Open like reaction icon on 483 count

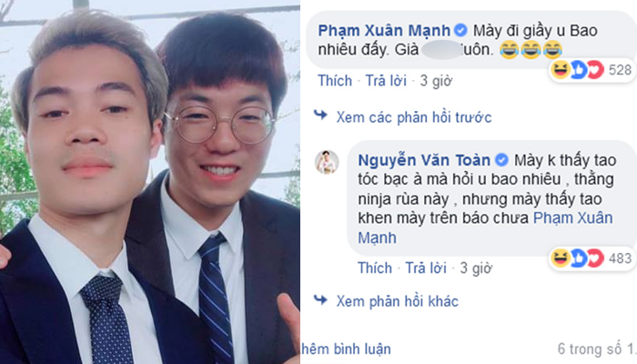coord(579,258)
